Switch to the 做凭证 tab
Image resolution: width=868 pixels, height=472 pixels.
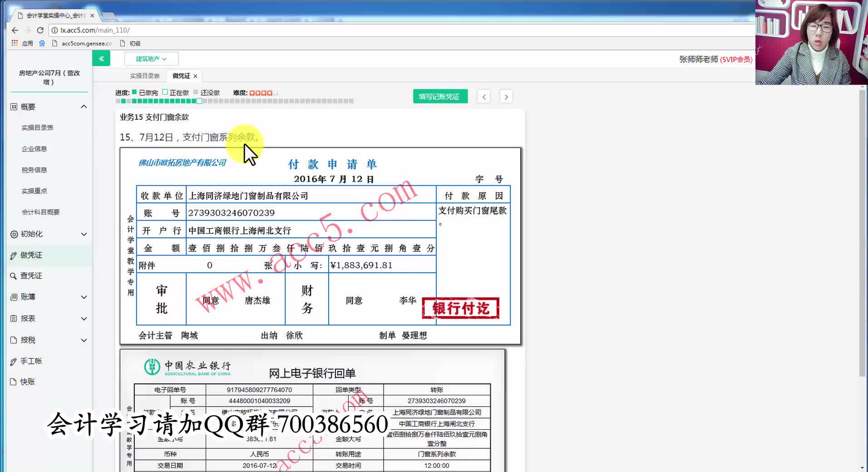tap(181, 75)
